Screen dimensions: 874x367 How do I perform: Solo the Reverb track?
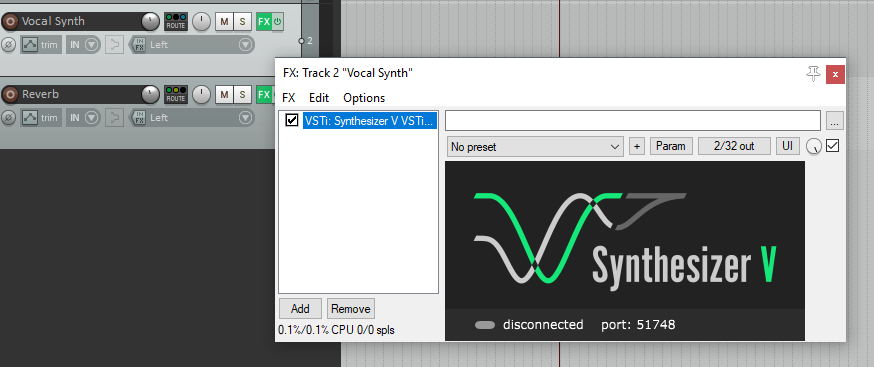(x=242, y=95)
